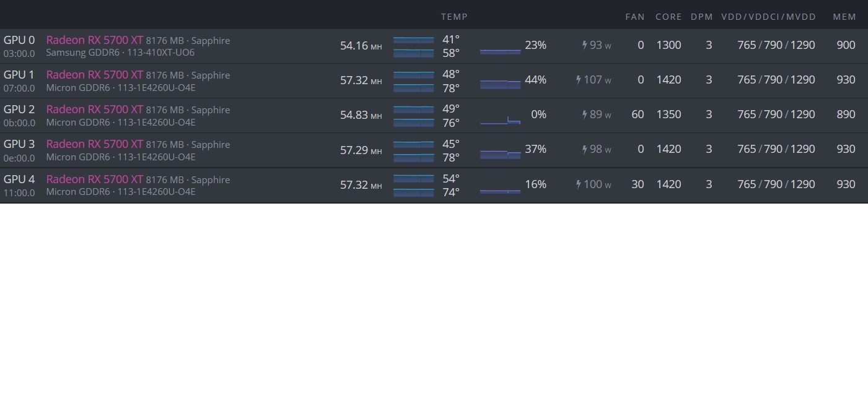
Task: Click the FAN column header
Action: tap(635, 17)
